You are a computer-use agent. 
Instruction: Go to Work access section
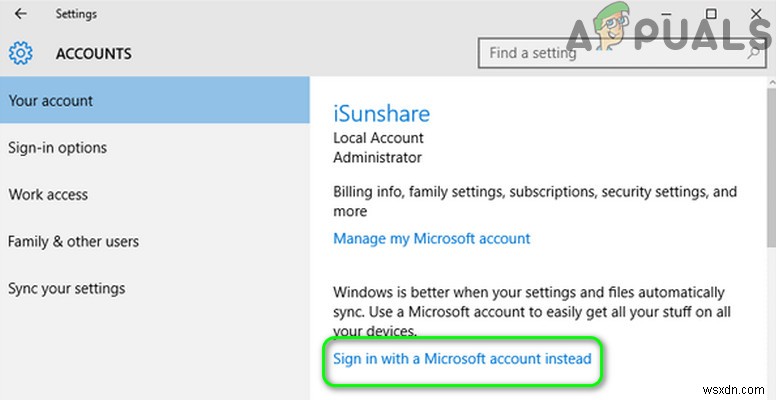point(48,195)
